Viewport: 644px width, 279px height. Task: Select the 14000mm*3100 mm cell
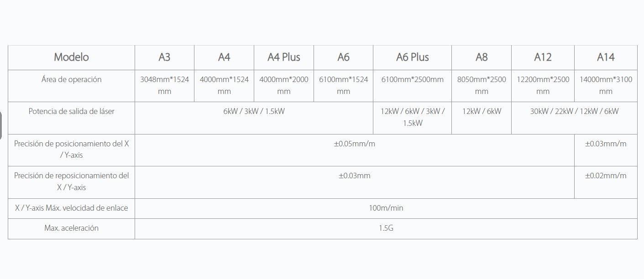(x=606, y=85)
